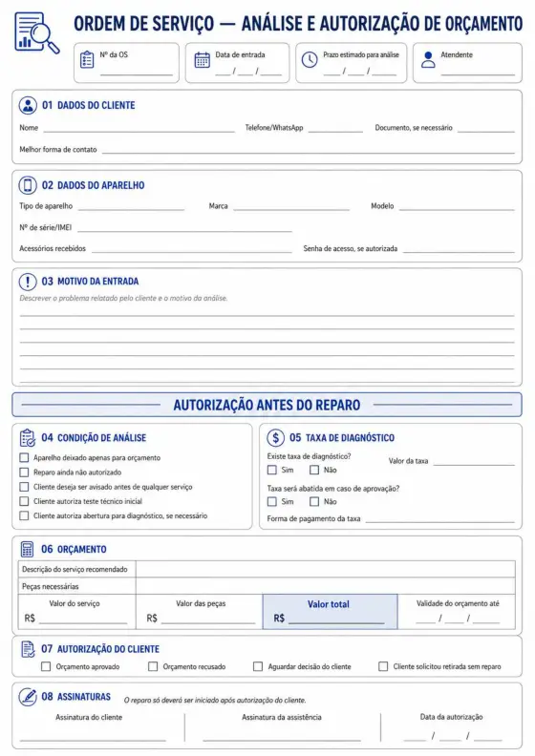Check 'Orçamento recusado'
The height and width of the screenshot is (756, 535).
(x=153, y=666)
